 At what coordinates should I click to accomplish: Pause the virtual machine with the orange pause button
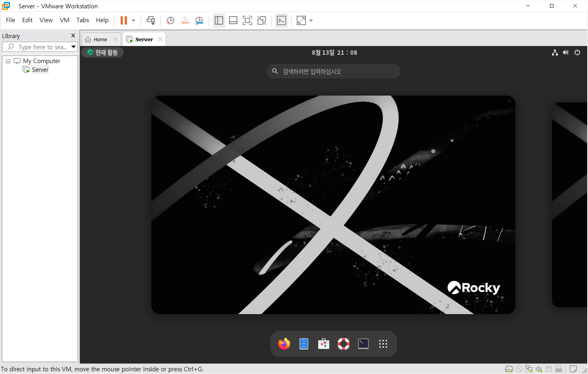[124, 20]
